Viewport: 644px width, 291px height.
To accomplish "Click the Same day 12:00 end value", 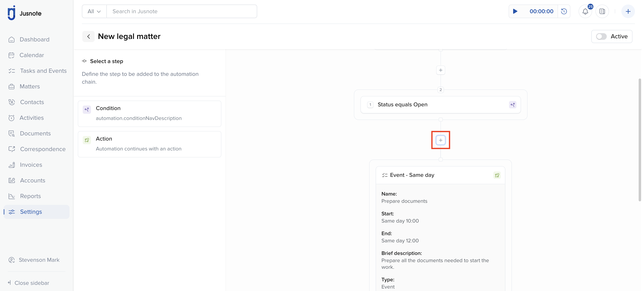I will [x=400, y=241].
